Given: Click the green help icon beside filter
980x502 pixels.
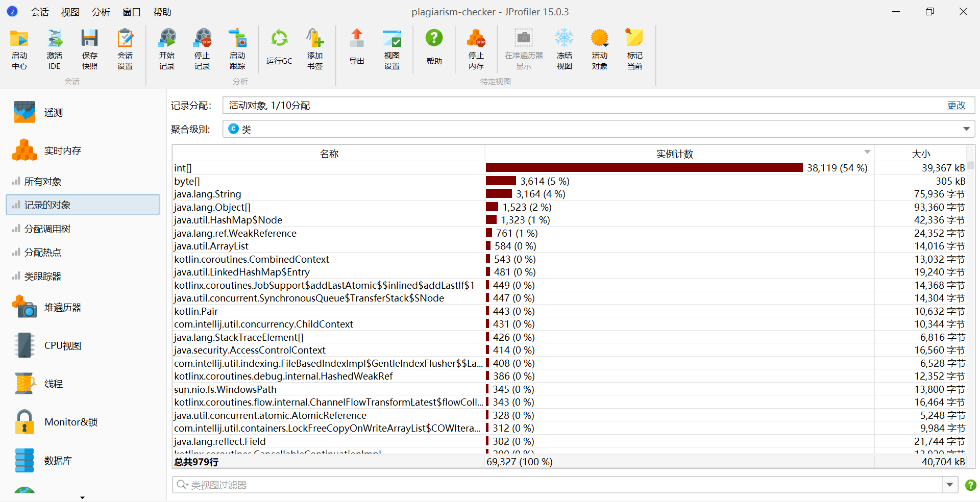Looking at the screenshot, I should point(970,485).
